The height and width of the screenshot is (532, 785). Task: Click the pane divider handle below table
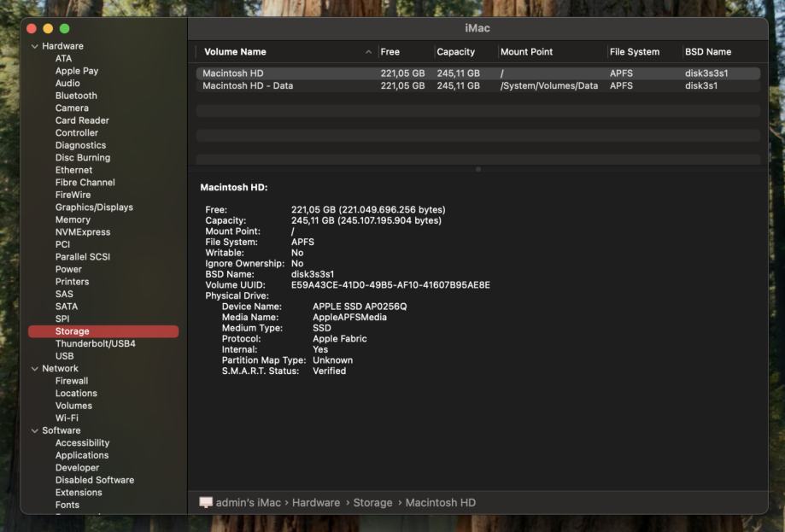[477, 169]
